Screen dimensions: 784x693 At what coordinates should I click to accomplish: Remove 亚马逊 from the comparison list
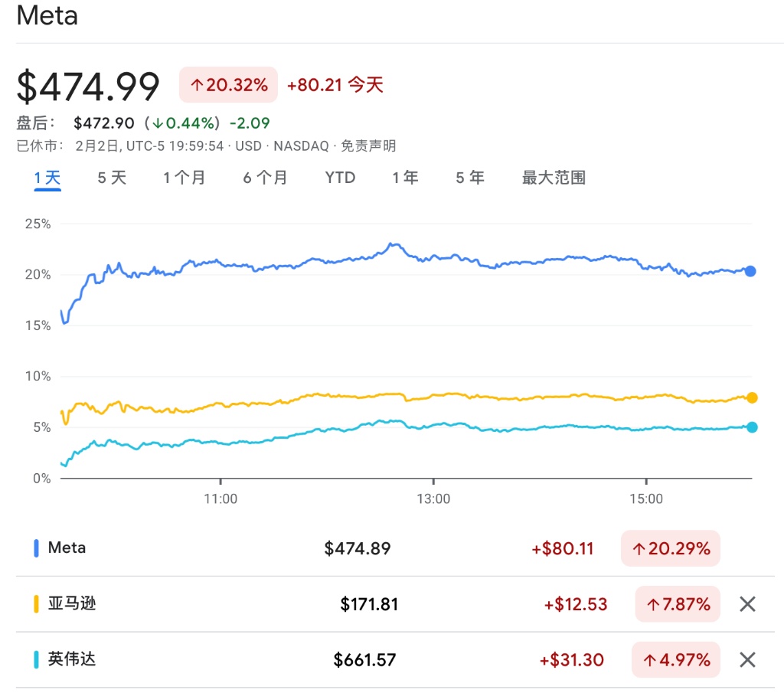[747, 604]
